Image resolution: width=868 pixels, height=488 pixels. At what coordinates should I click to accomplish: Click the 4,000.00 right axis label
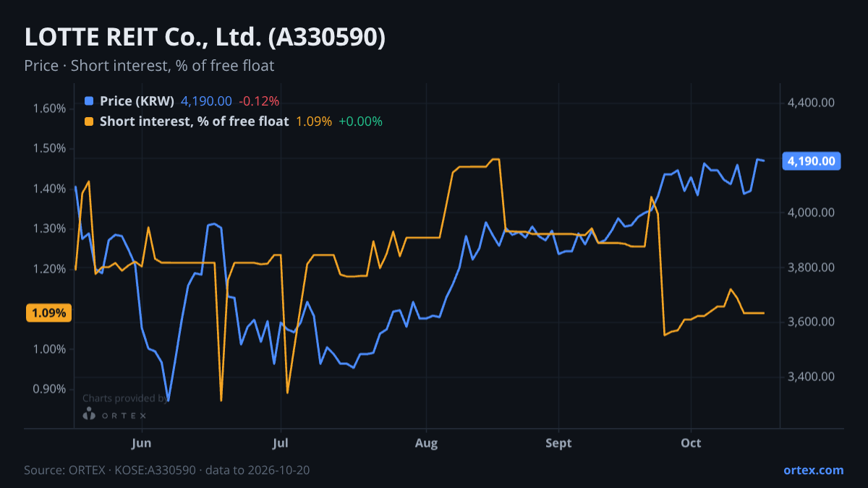point(812,213)
